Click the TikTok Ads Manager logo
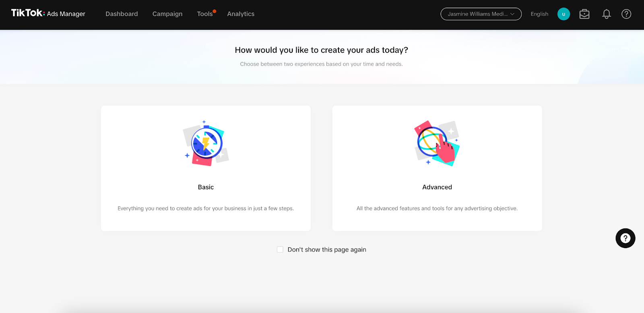The height and width of the screenshot is (313, 644). 48,14
